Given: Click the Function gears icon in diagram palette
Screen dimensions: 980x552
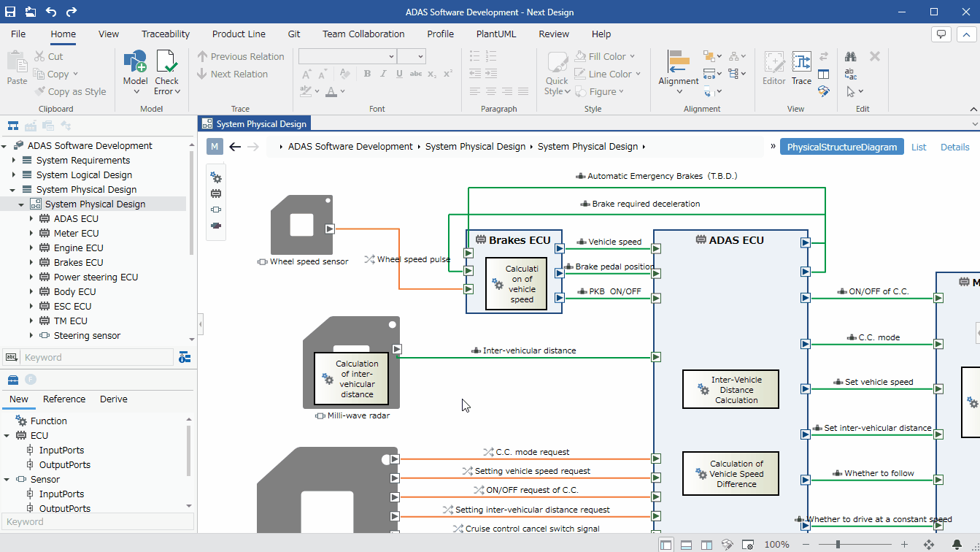Looking at the screenshot, I should (216, 177).
